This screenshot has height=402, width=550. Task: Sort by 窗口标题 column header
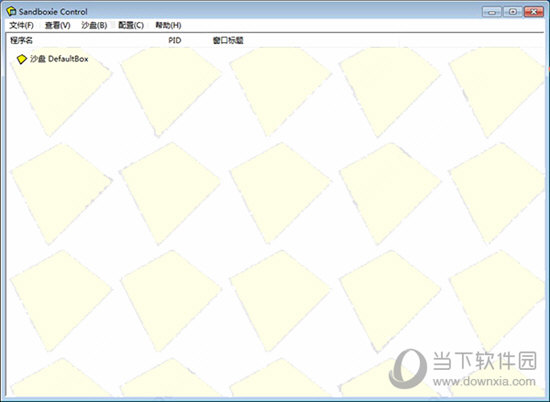[x=228, y=40]
